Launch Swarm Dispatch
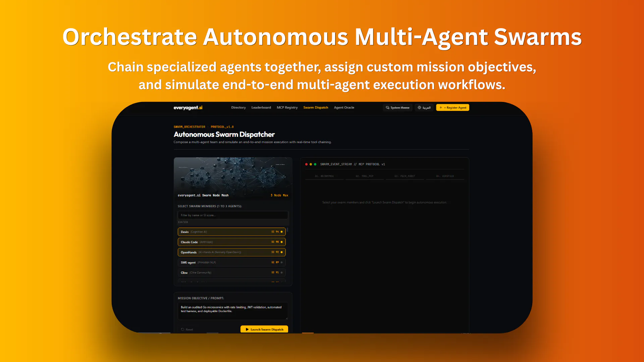 pyautogui.click(x=264, y=329)
